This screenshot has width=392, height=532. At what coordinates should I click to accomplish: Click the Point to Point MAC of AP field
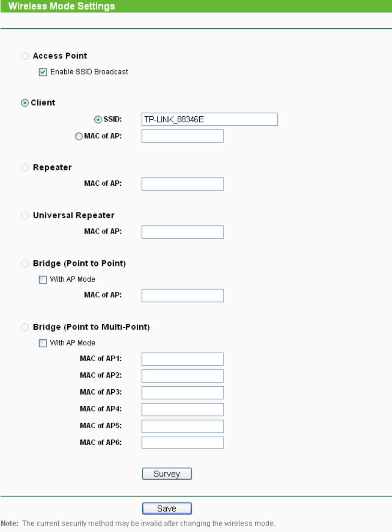point(182,296)
